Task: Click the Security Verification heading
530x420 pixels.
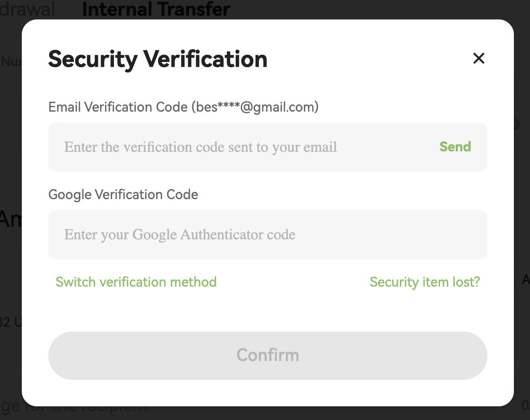Action: [x=158, y=59]
